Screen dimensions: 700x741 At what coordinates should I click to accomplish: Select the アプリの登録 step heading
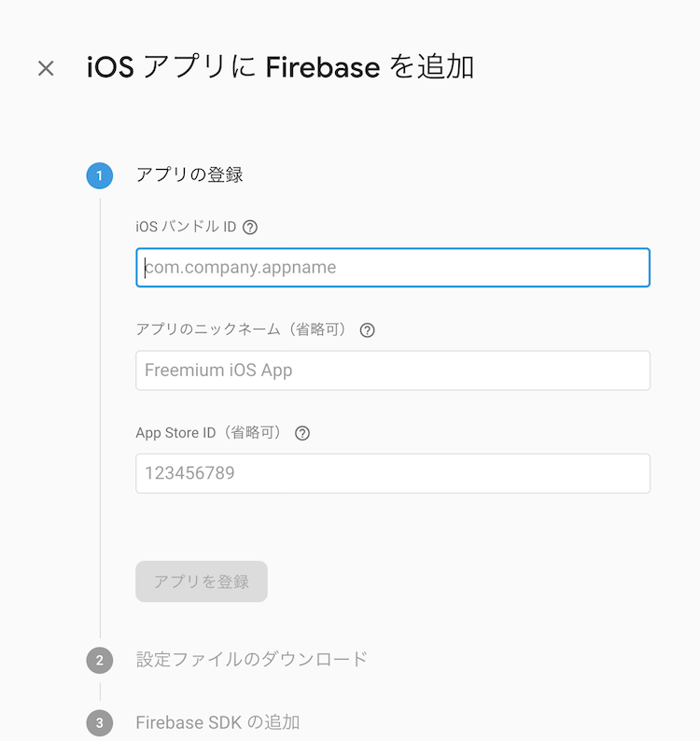tap(189, 175)
